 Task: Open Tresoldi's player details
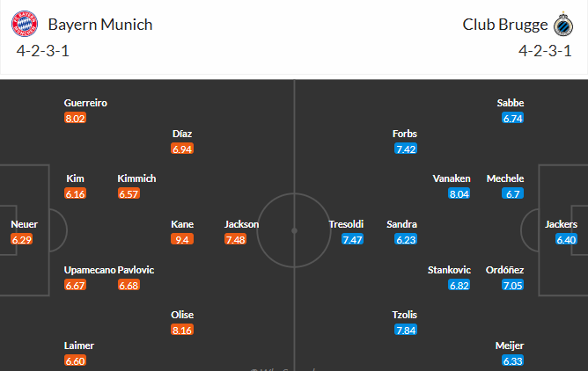346,224
